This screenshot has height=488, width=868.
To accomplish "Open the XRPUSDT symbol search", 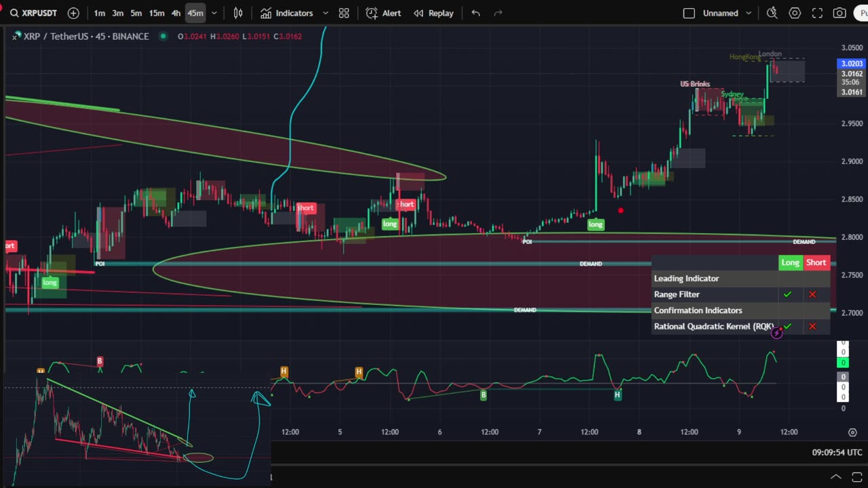I will [x=34, y=13].
